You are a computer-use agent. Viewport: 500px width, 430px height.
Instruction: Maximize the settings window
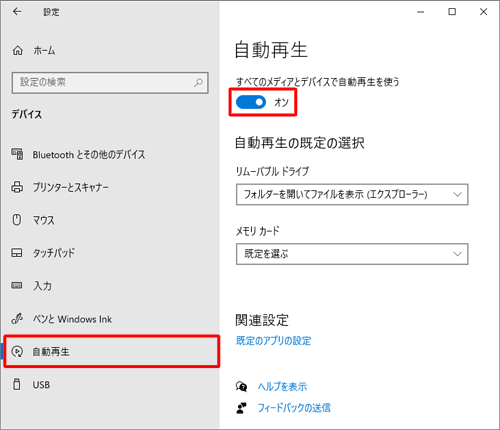(x=452, y=12)
